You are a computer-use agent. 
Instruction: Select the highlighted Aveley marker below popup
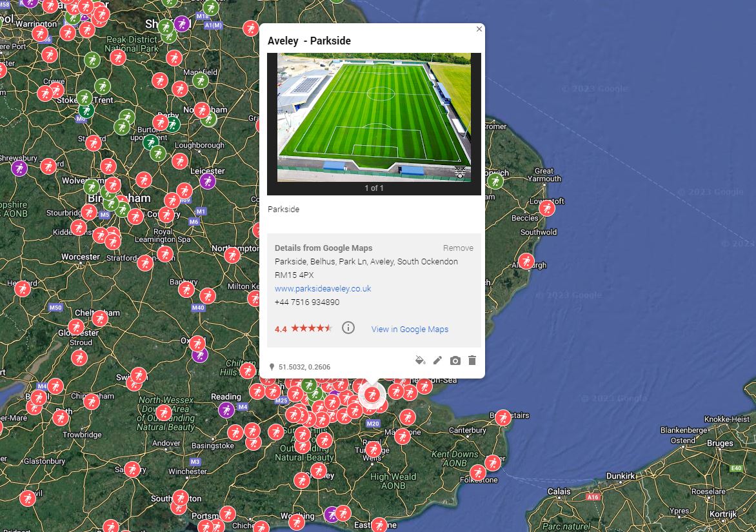pos(372,395)
